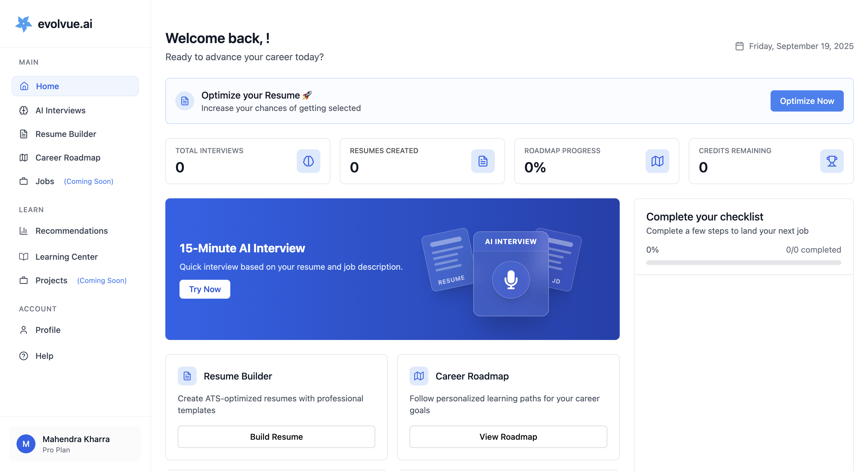
Task: Click Try Now on AI Interview banner
Action: pyautogui.click(x=205, y=289)
